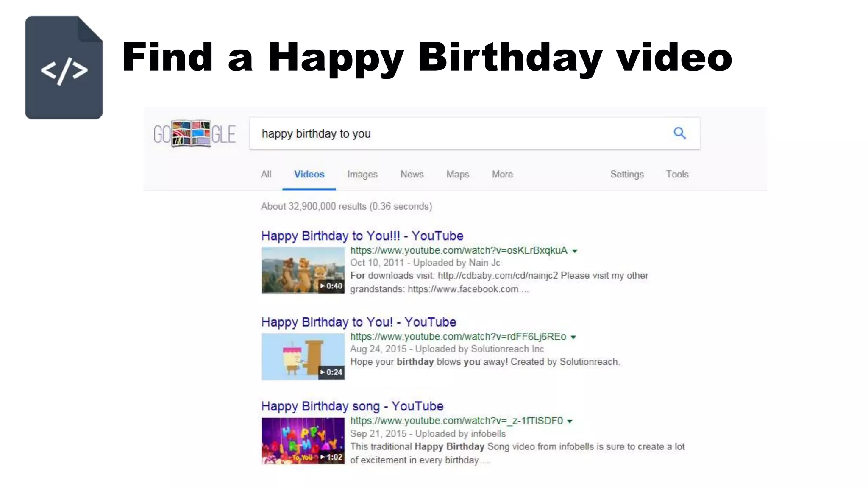Click the chipmunks video thumbnail (0:40)
Viewport: 868px width, 488px height.
pyautogui.click(x=303, y=270)
